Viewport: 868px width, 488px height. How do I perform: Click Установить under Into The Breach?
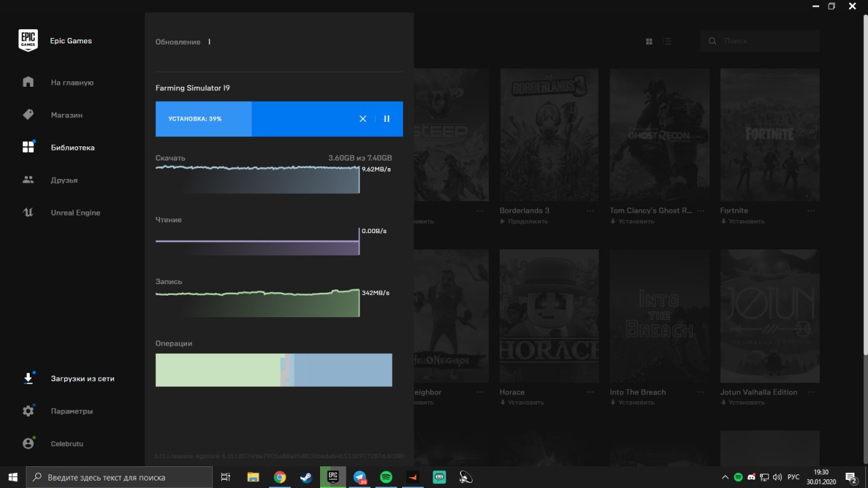632,403
